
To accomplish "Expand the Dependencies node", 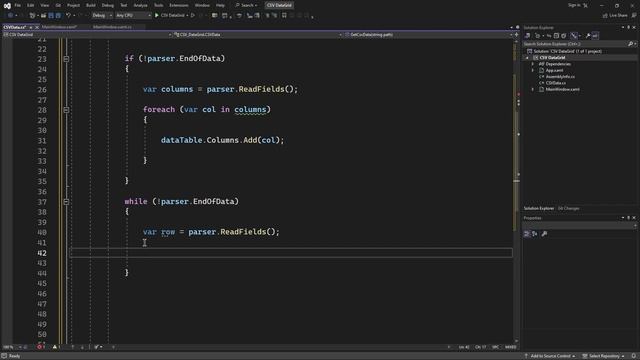I will pos(533,64).
